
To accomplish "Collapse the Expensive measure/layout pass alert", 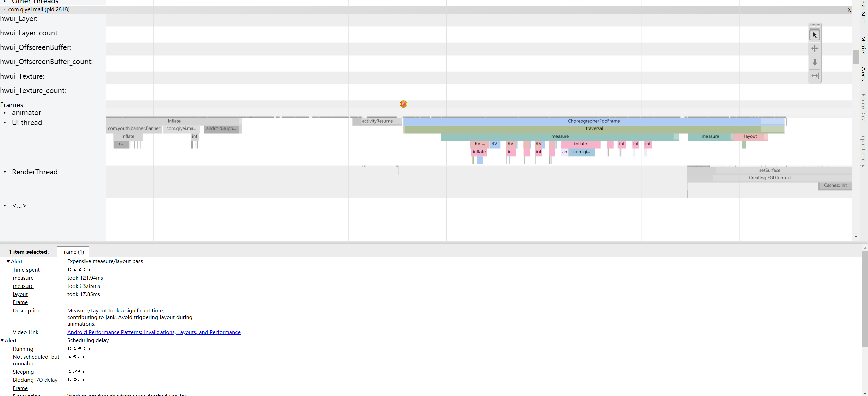I will pos(8,261).
